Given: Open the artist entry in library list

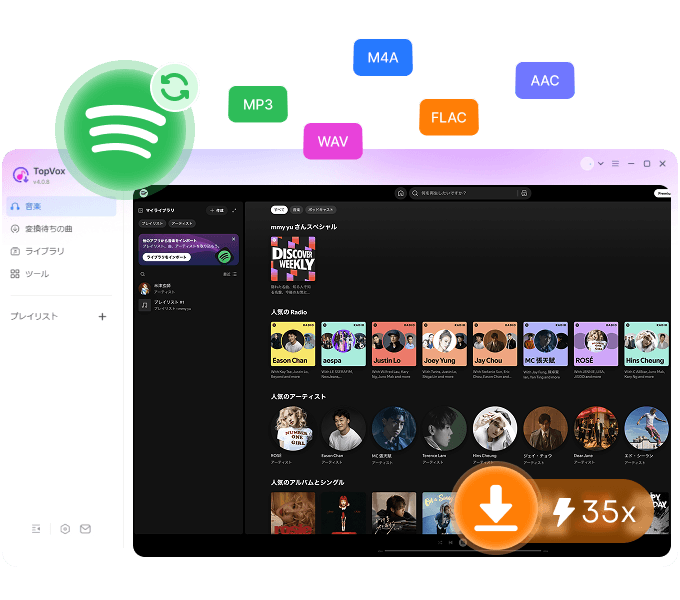Looking at the screenshot, I should 187,289.
